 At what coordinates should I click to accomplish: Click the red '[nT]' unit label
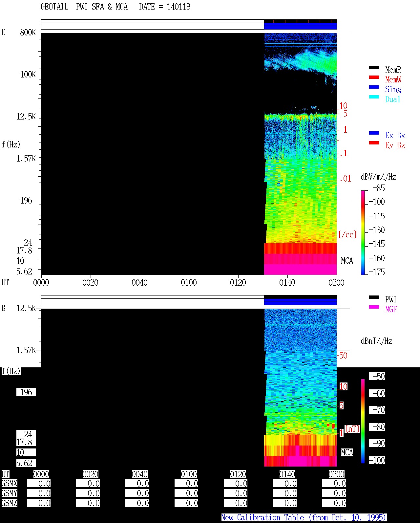[352, 429]
